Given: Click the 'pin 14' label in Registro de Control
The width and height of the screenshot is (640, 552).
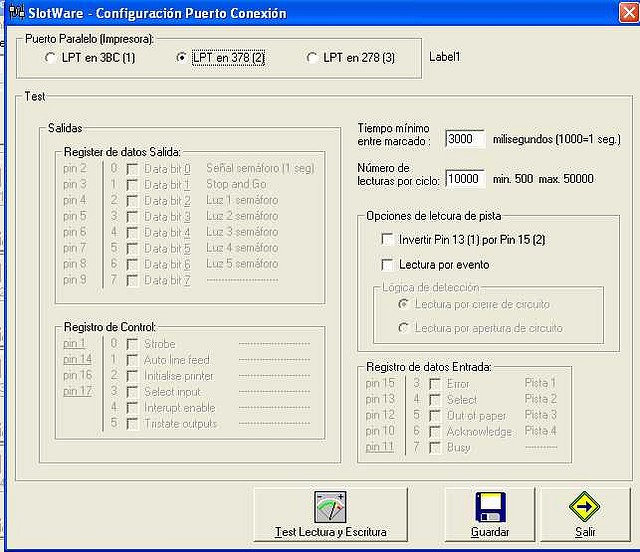Looking at the screenshot, I should pos(77,359).
